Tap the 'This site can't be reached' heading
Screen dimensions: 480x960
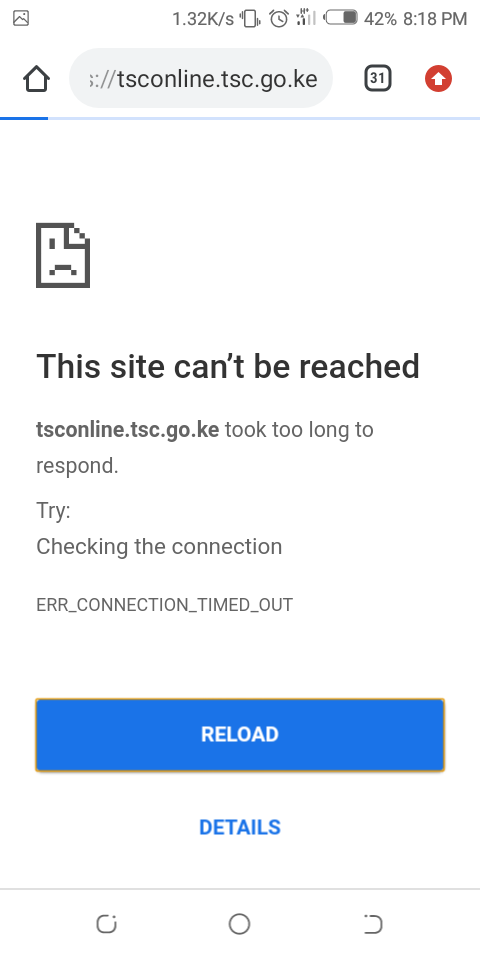click(x=228, y=367)
